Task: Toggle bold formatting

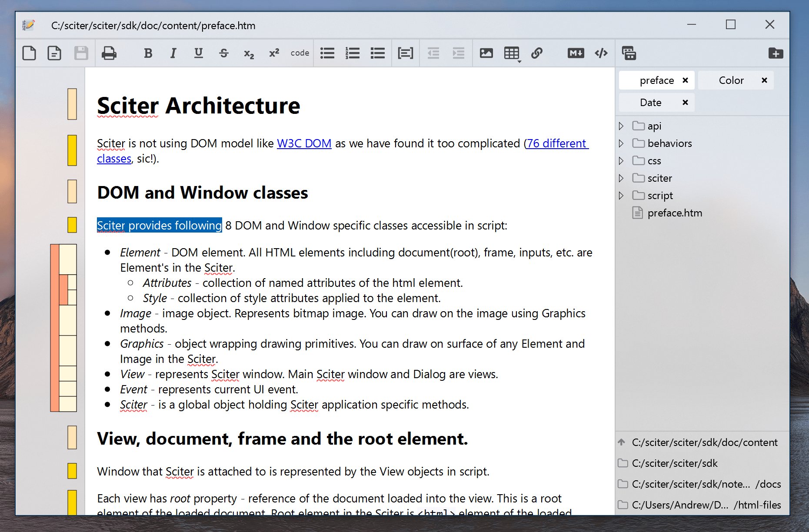Action: point(148,53)
